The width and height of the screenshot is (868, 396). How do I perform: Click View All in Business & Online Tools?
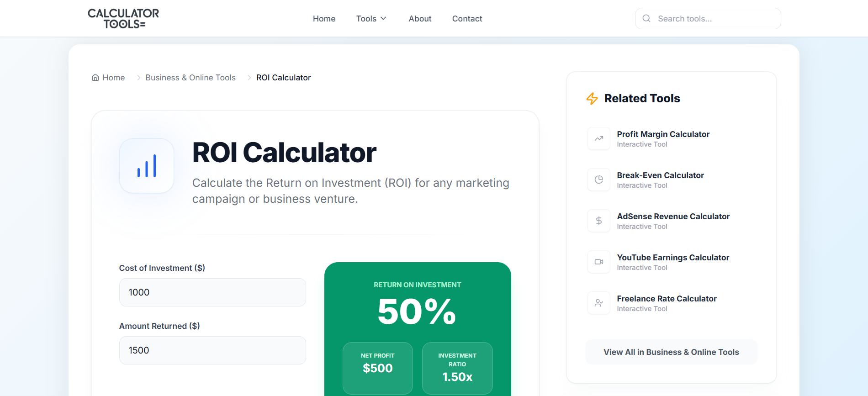click(671, 352)
